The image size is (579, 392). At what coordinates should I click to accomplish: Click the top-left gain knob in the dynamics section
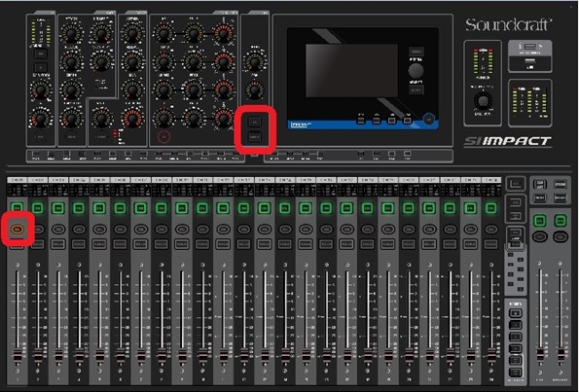71,33
